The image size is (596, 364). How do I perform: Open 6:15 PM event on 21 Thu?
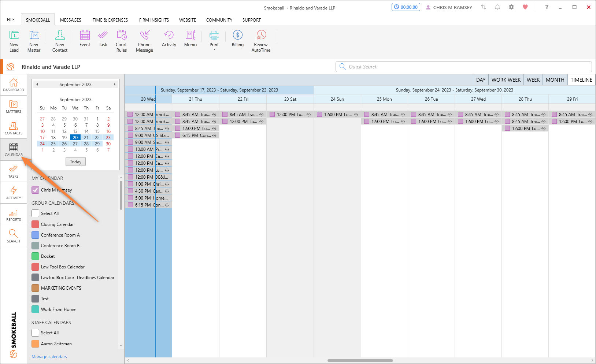click(196, 135)
